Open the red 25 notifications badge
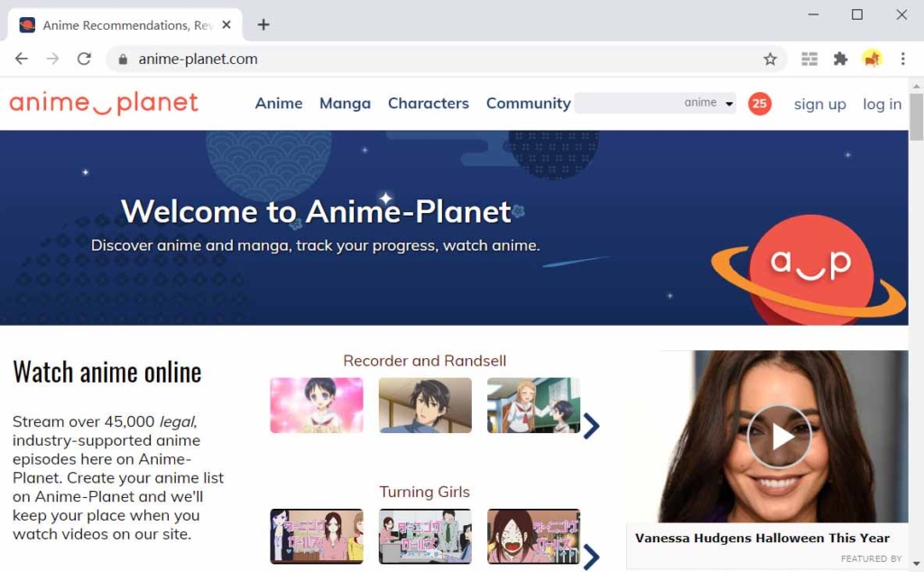The width and height of the screenshot is (924, 572). [x=760, y=105]
